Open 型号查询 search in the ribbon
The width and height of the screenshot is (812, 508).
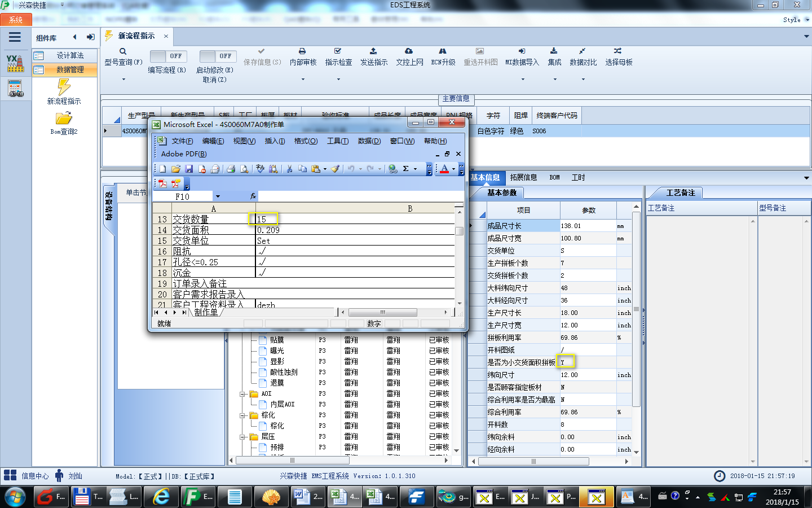point(123,51)
